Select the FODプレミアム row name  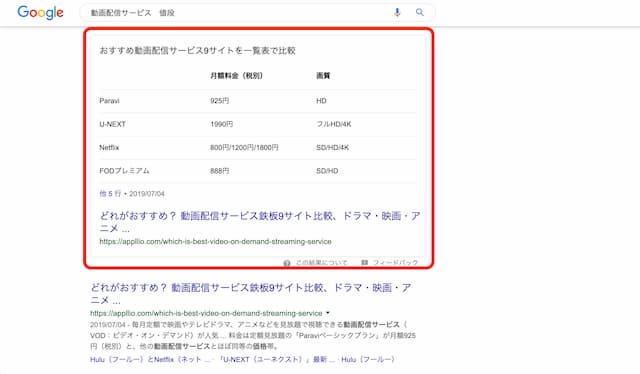124,171
